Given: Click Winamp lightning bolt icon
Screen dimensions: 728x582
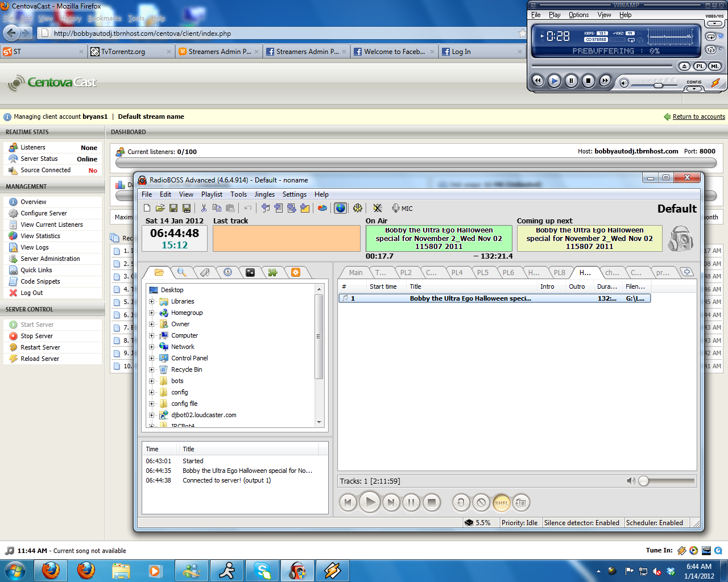Looking at the screenshot, I should [715, 83].
